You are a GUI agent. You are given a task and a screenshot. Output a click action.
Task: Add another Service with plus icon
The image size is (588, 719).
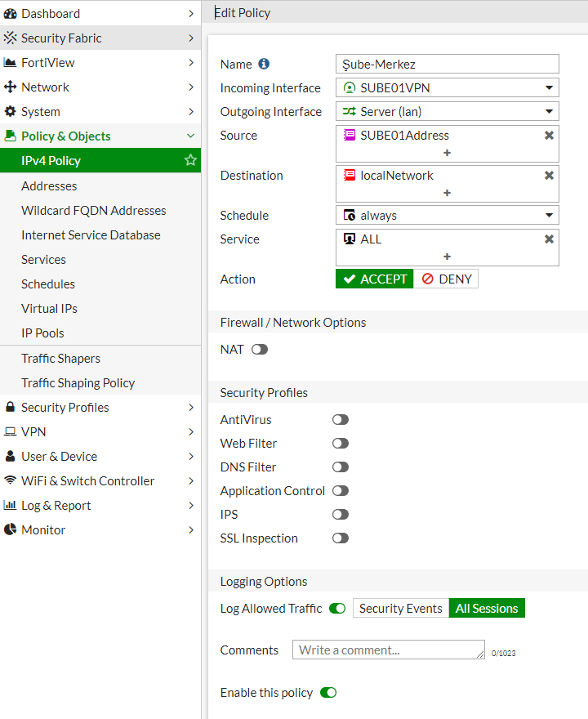(x=447, y=257)
